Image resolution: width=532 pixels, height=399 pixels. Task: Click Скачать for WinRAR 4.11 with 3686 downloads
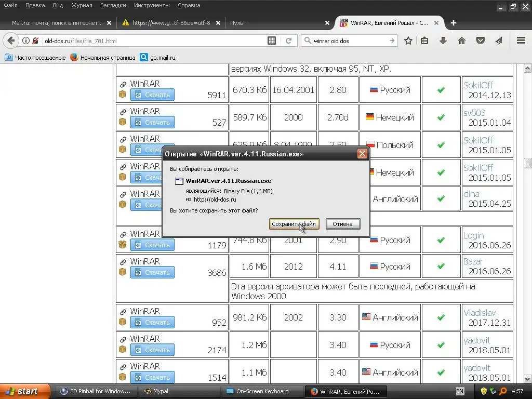[x=152, y=272]
